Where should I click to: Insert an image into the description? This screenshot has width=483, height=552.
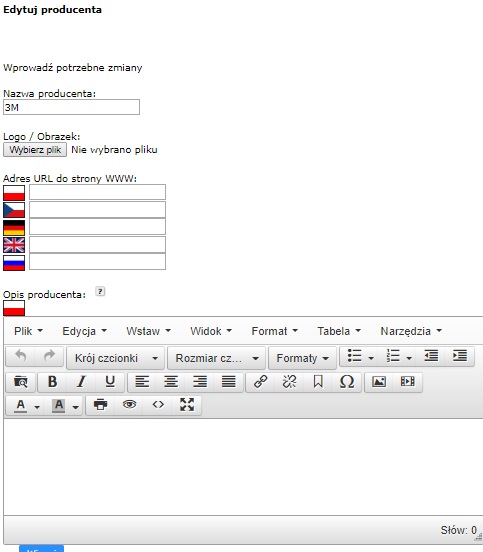click(x=379, y=382)
